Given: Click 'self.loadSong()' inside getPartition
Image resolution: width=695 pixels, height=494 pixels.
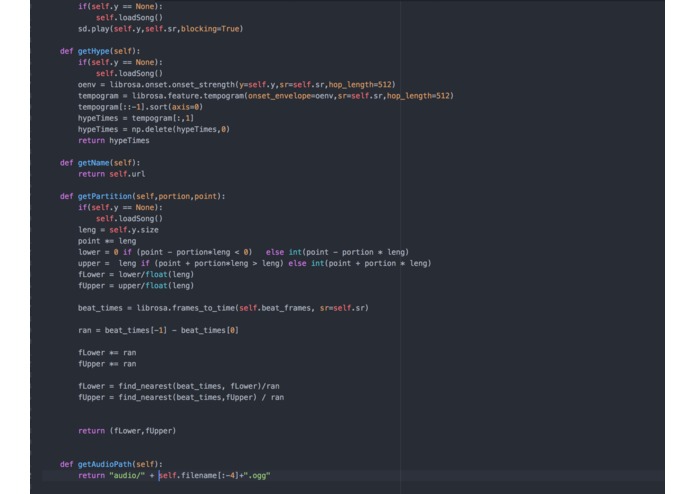Looking at the screenshot, I should click(129, 218).
